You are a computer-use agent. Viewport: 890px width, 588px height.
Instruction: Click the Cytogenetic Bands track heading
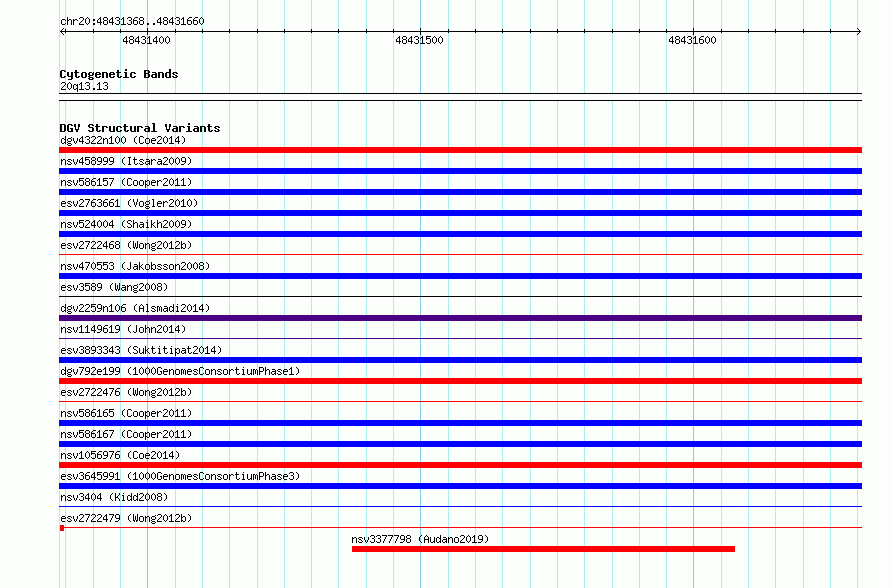119,74
